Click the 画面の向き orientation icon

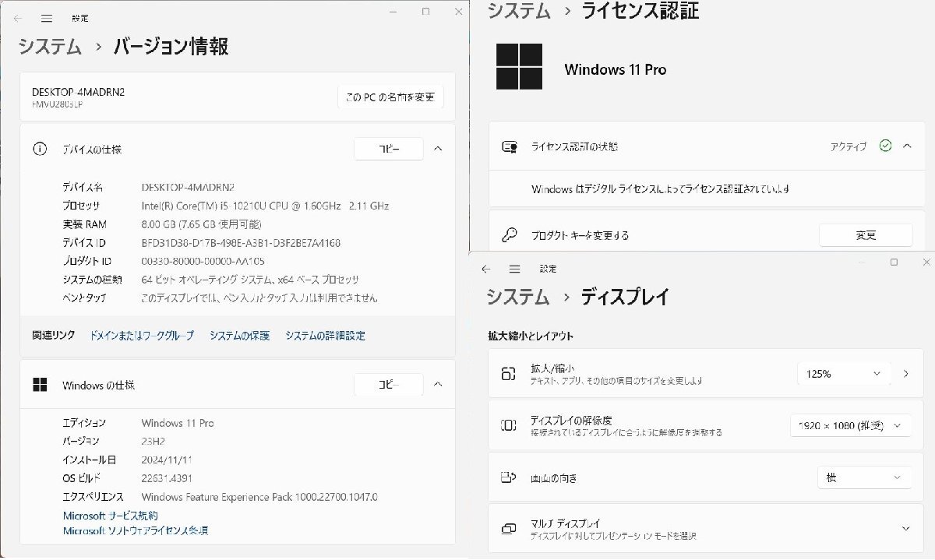point(509,477)
